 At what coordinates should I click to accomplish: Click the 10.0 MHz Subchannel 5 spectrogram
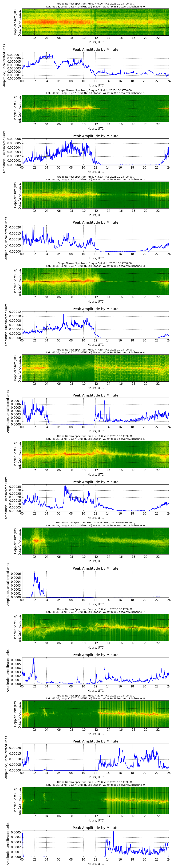click(95, 454)
